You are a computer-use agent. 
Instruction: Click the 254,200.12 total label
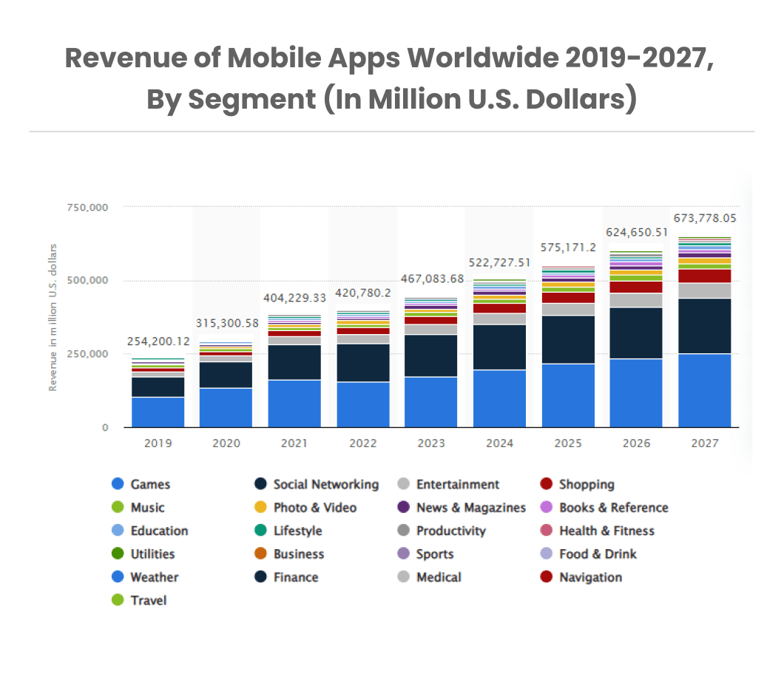click(x=158, y=341)
